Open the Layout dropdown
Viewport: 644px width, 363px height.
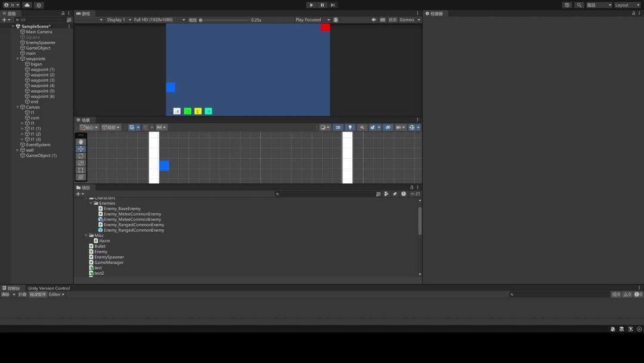pos(627,5)
